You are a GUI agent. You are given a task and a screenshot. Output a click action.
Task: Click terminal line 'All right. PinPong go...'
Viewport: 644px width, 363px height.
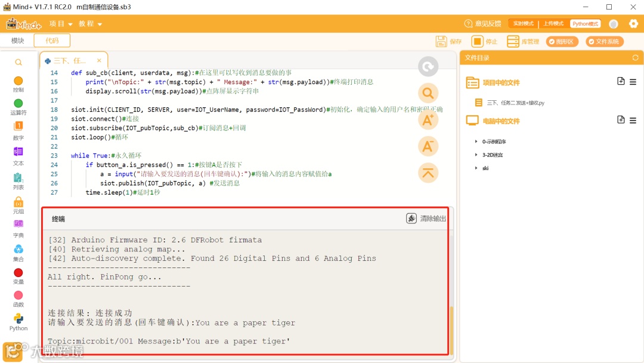click(x=105, y=276)
